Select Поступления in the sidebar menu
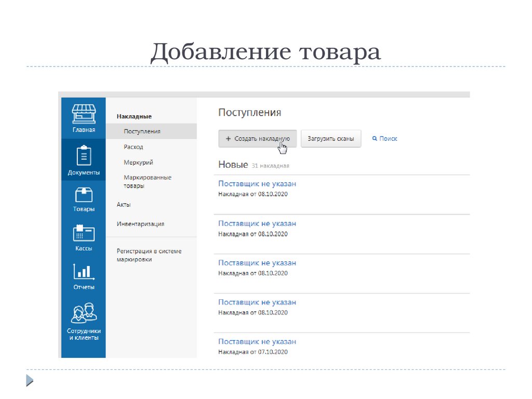Screen dimensions: 532x399 (x=142, y=131)
